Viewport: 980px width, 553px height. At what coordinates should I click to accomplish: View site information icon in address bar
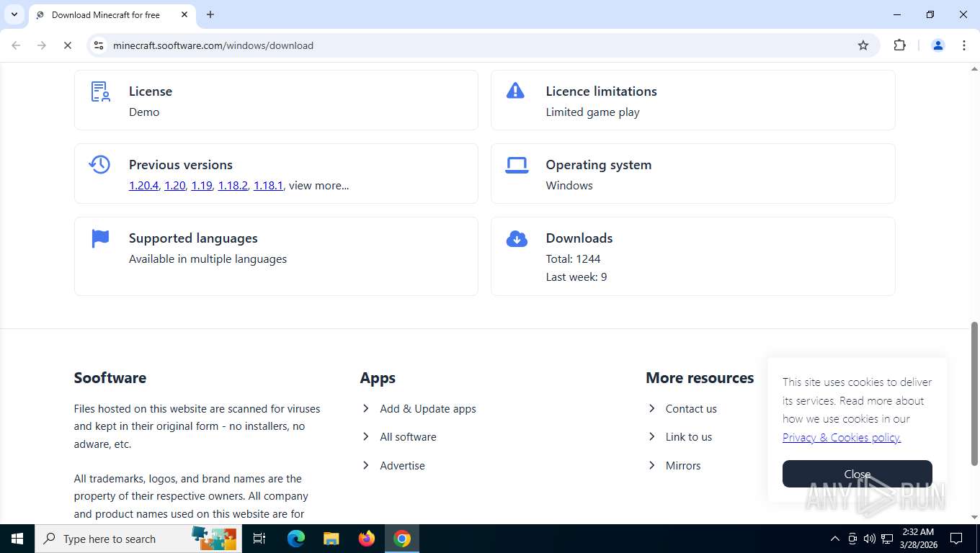(x=99, y=45)
